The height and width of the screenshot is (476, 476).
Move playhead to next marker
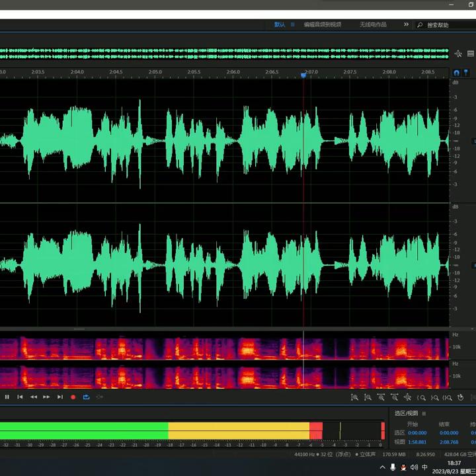pos(59,397)
